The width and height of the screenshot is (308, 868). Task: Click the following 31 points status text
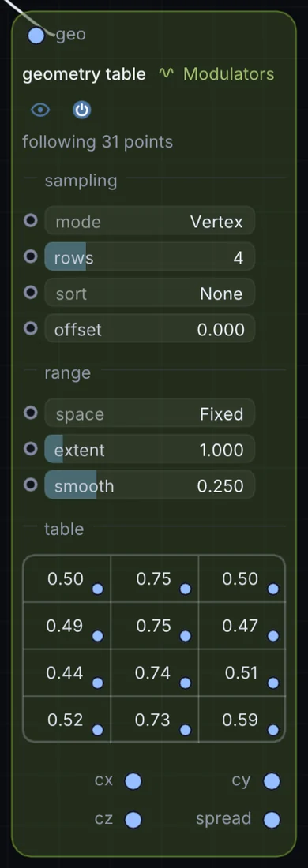(97, 142)
